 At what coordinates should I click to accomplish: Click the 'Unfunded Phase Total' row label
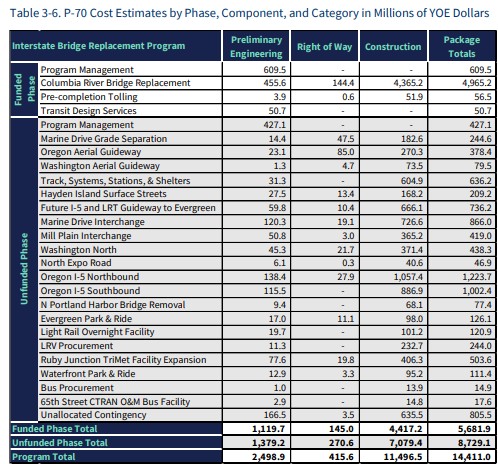[60, 443]
